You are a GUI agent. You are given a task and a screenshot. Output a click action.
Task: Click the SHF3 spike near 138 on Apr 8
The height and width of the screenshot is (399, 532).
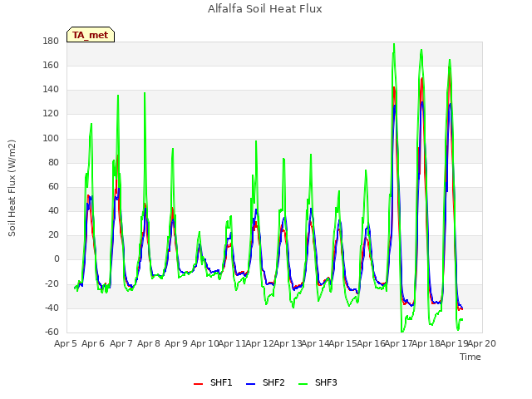point(145,92)
